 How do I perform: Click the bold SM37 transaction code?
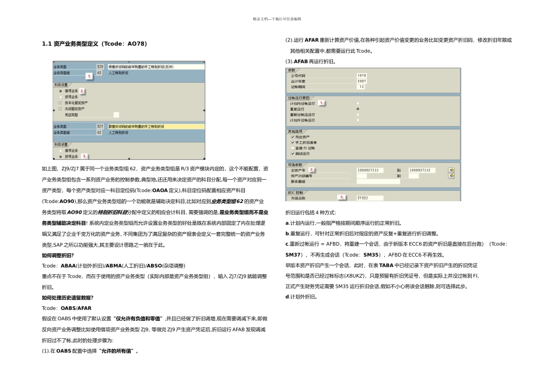coord(293,254)
